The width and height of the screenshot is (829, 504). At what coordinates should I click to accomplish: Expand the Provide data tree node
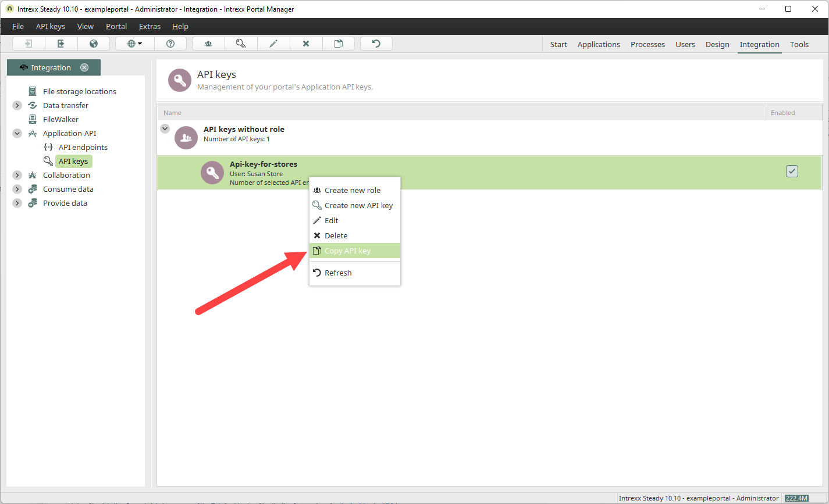click(17, 203)
